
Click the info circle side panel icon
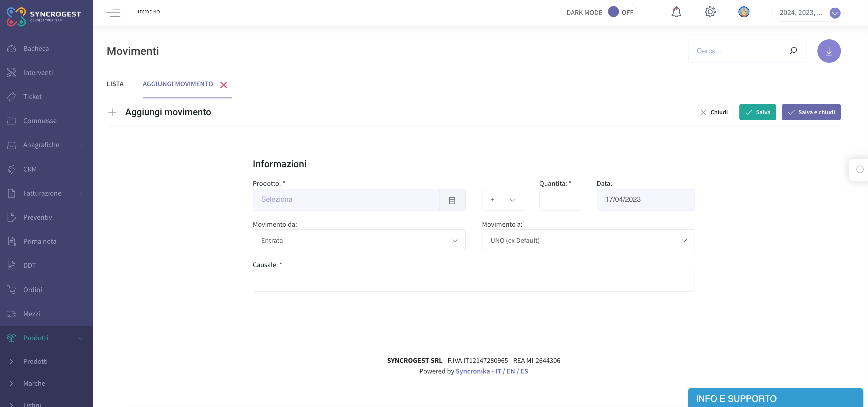(x=859, y=169)
